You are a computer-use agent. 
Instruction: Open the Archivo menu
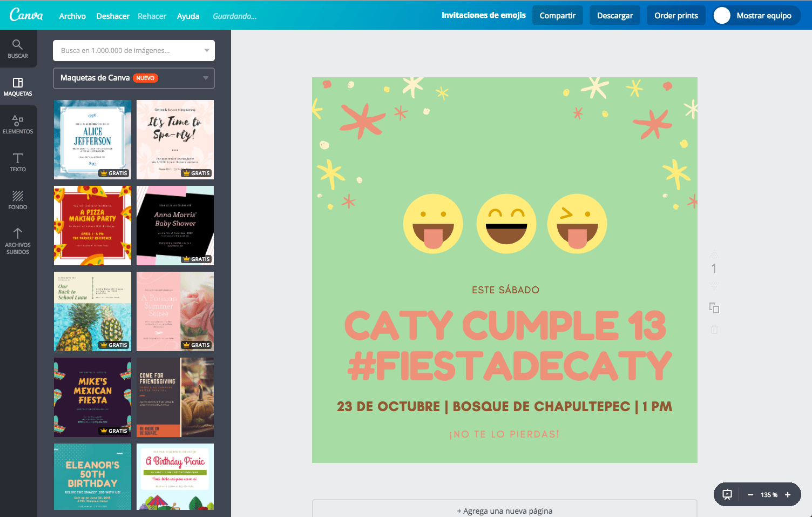pyautogui.click(x=72, y=16)
